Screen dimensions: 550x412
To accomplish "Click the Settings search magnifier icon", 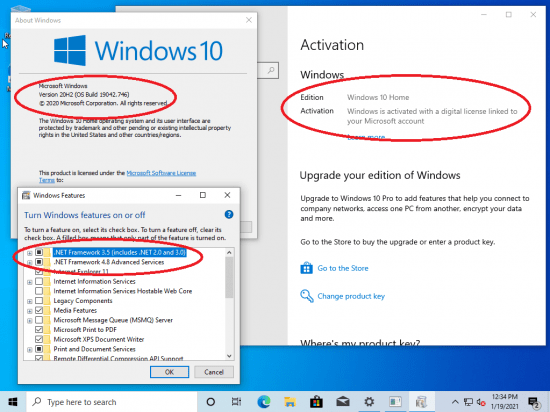I will click(271, 70).
